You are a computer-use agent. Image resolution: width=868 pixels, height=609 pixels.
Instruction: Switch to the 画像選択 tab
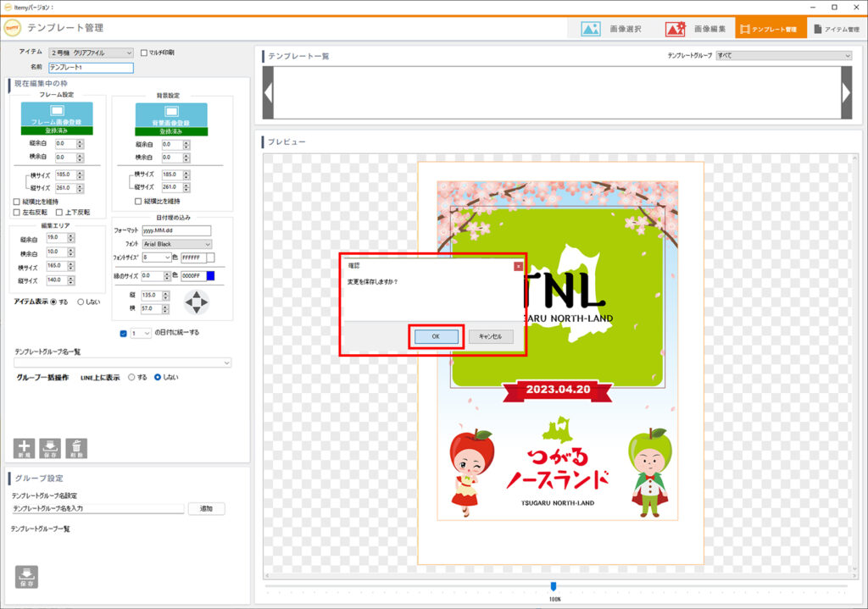(x=611, y=29)
